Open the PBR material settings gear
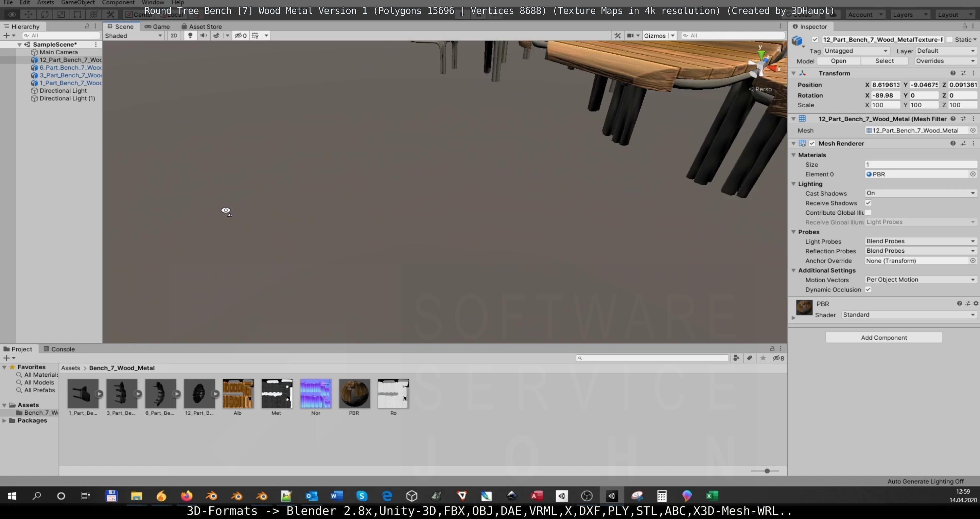980x519 pixels. 976,303
